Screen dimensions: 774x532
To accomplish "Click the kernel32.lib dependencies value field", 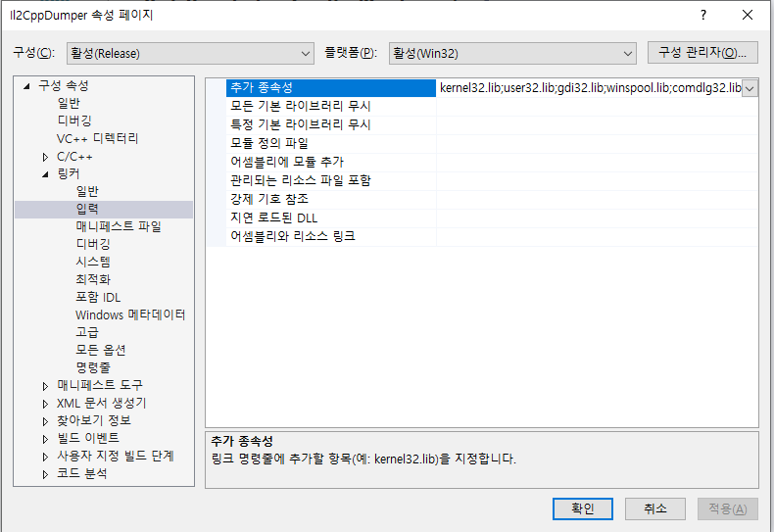I will tap(590, 88).
